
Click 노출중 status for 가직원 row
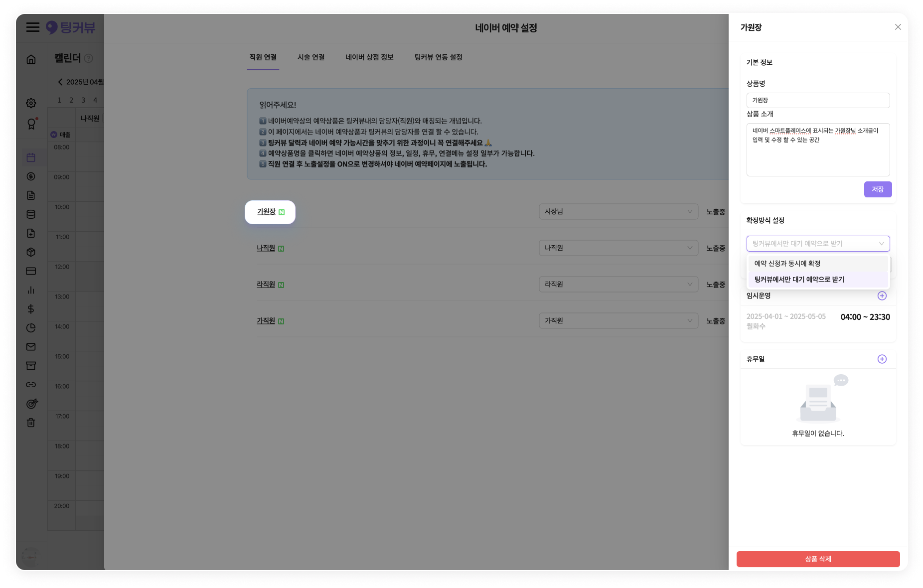click(x=716, y=321)
